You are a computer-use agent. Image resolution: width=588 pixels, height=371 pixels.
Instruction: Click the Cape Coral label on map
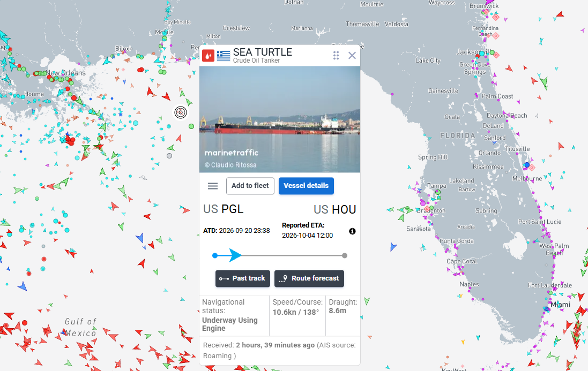462,261
